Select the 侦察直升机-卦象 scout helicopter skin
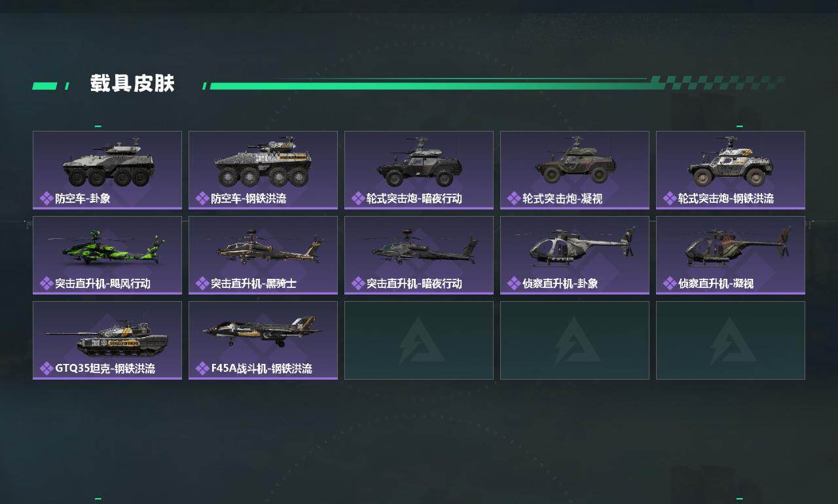 575,255
